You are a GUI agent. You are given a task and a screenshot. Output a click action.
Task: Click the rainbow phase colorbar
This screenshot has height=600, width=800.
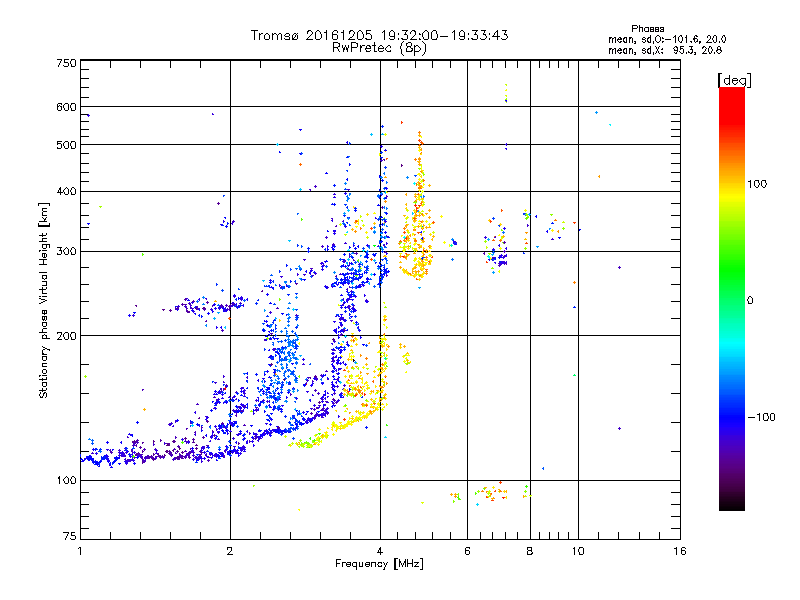[x=732, y=298]
